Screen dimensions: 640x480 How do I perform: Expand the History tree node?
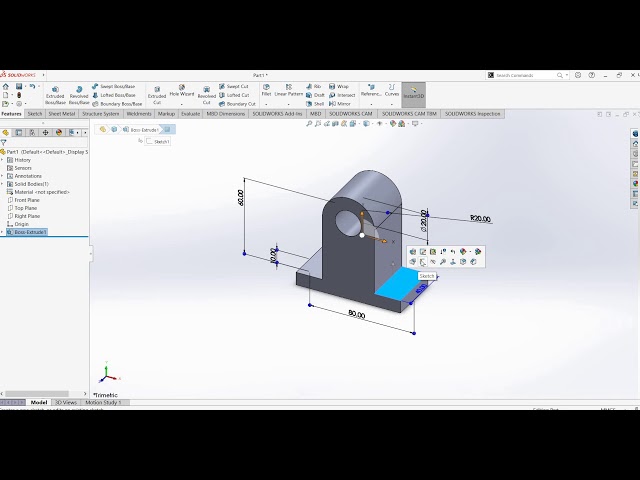2,160
